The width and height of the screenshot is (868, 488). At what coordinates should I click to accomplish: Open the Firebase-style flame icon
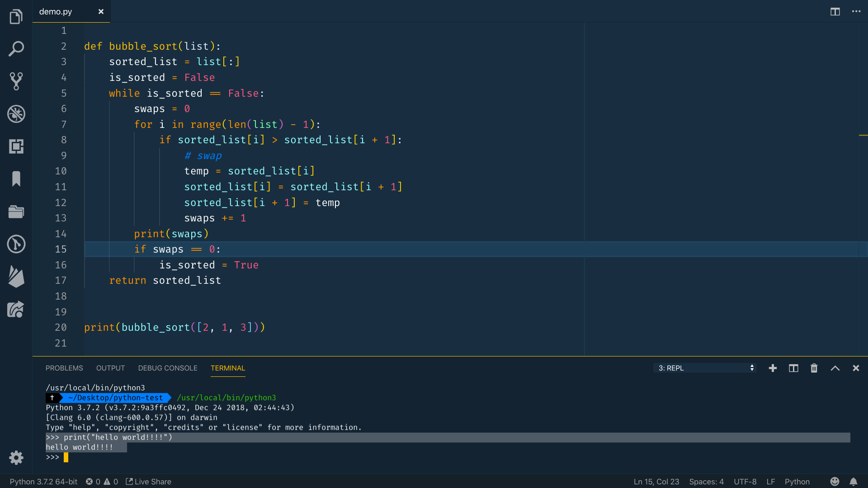click(x=16, y=277)
